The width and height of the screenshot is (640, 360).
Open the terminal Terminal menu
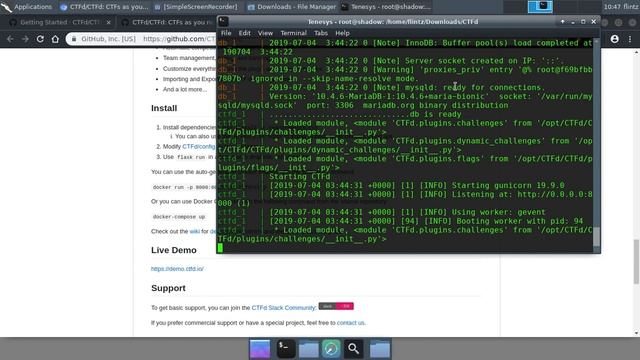point(293,33)
